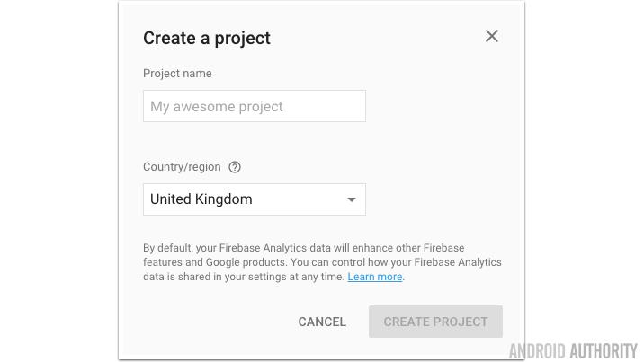Open the Country/region selector showing United Kingdom
The image size is (644, 362).
tap(254, 199)
